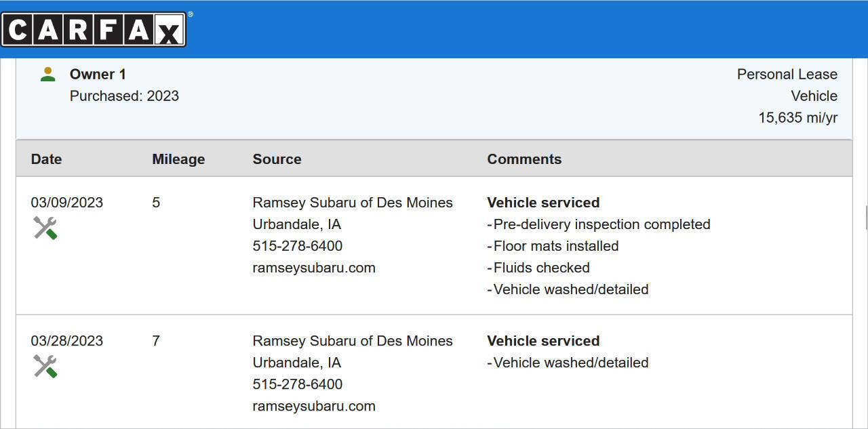
Task: Click the Personal Lease label
Action: [787, 75]
